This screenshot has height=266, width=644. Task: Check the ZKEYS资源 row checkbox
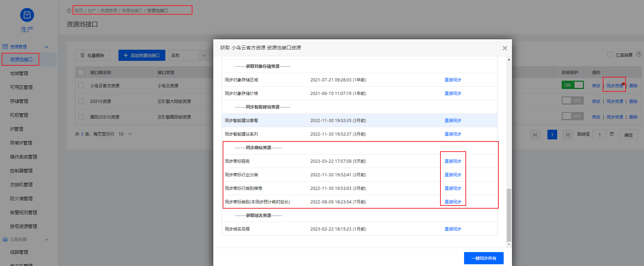[81, 101]
